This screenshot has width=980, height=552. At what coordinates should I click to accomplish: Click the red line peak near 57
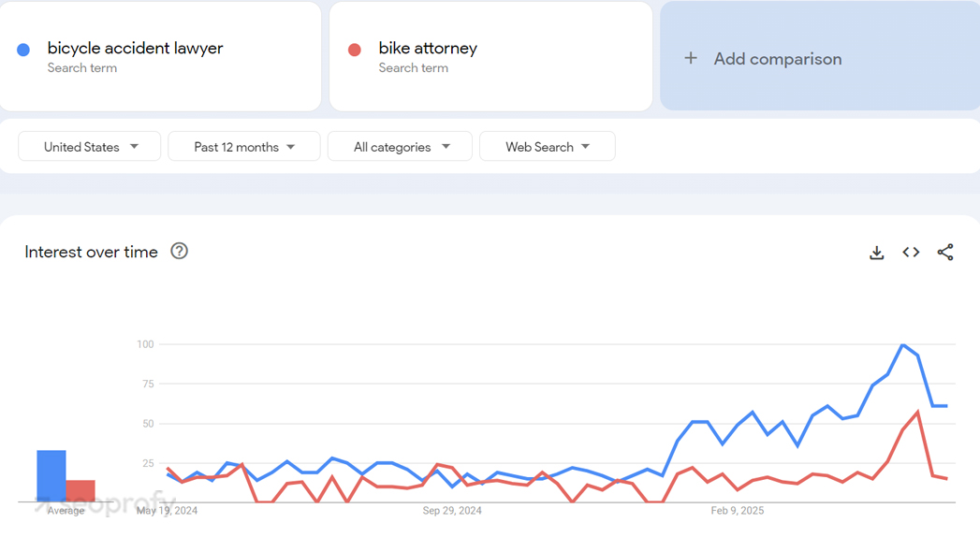pyautogui.click(x=917, y=412)
